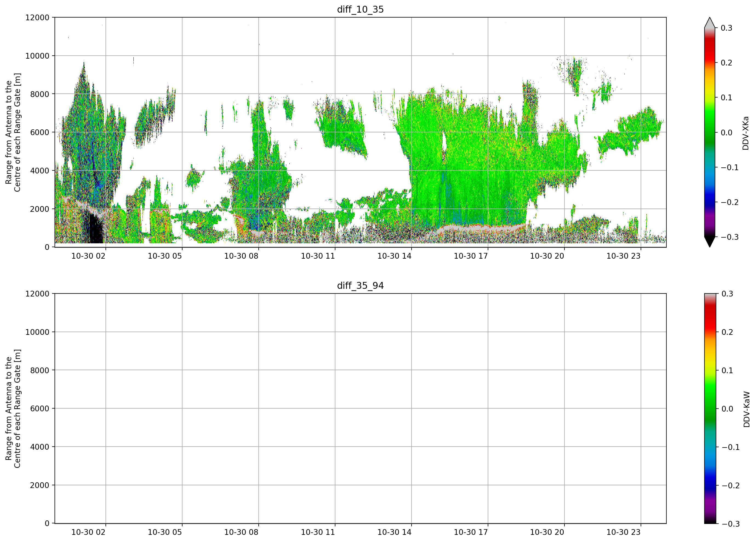Click the upper colorbar's top gray arrow
The height and width of the screenshot is (542, 756).
click(x=710, y=23)
